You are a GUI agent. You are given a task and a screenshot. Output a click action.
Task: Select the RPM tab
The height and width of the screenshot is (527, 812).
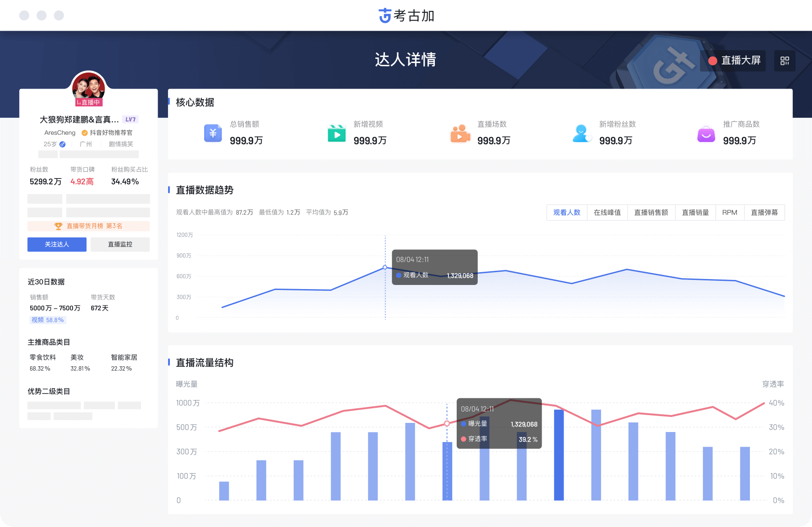pyautogui.click(x=729, y=212)
